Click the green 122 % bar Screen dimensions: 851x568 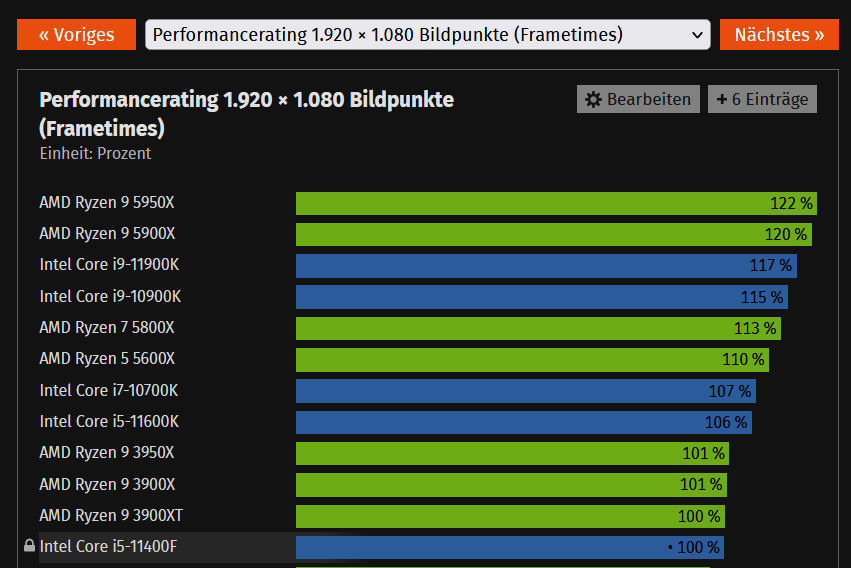[556, 203]
